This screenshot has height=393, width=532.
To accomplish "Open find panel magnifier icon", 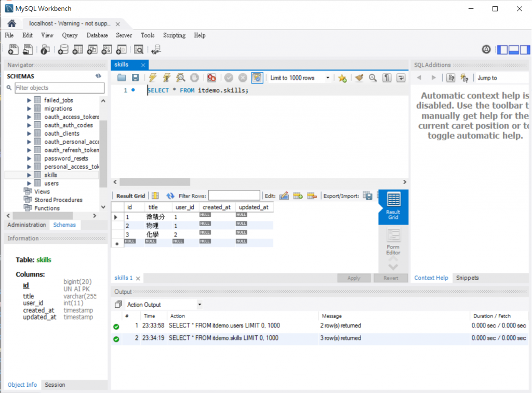I will tap(373, 78).
